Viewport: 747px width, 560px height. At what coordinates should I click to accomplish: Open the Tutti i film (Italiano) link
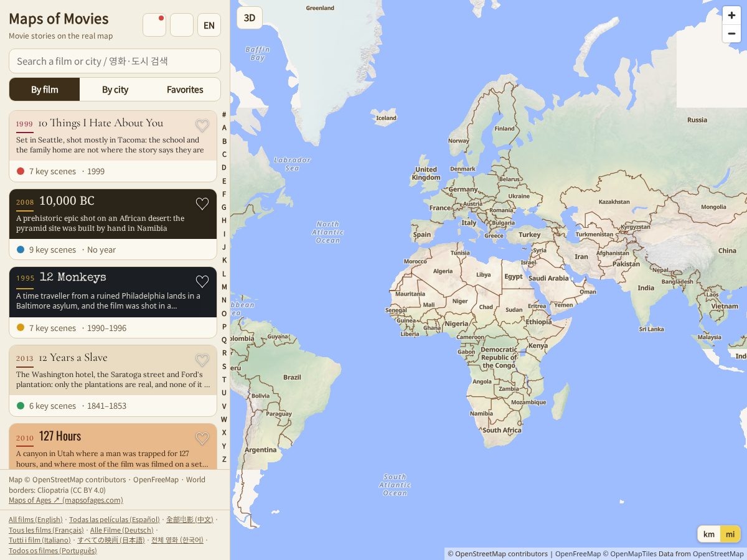point(40,540)
